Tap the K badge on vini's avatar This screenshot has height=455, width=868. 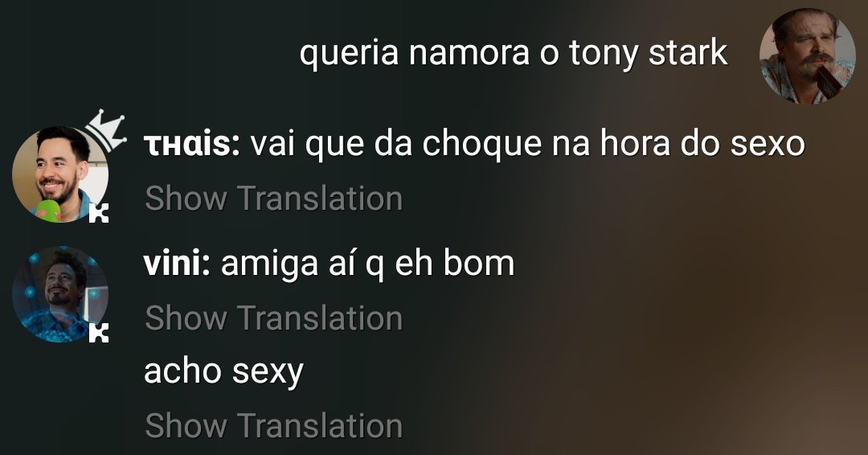pos(99,334)
